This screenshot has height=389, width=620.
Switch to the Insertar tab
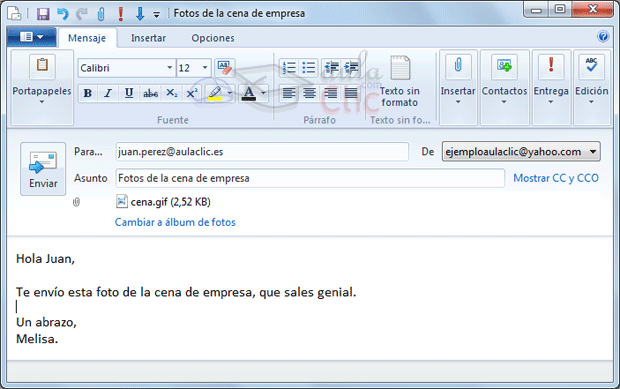(x=148, y=38)
